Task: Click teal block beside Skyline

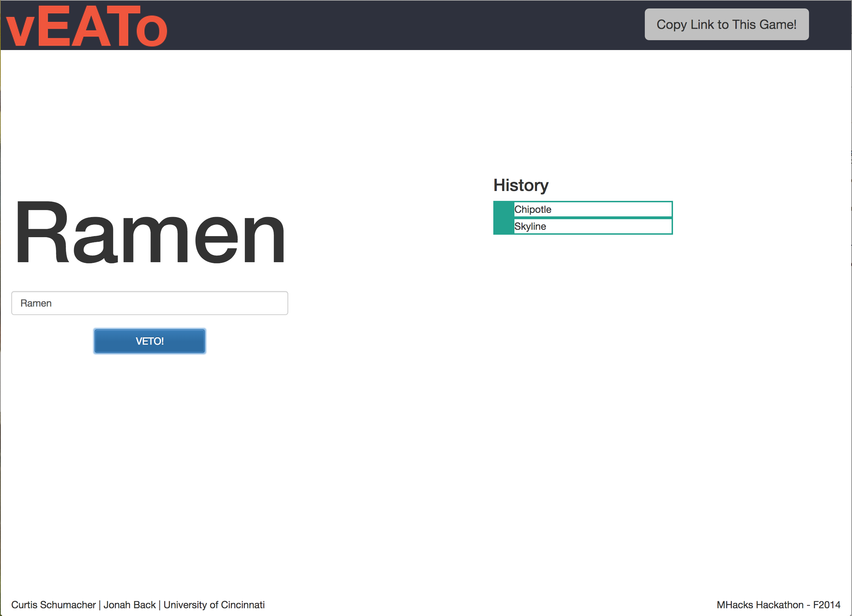Action: (504, 227)
